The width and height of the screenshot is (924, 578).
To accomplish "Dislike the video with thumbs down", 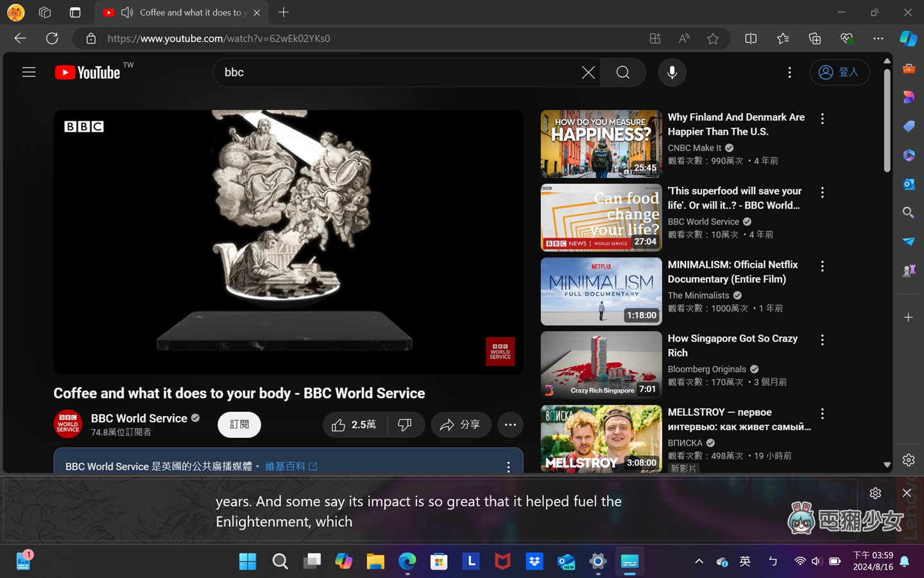I will point(405,425).
